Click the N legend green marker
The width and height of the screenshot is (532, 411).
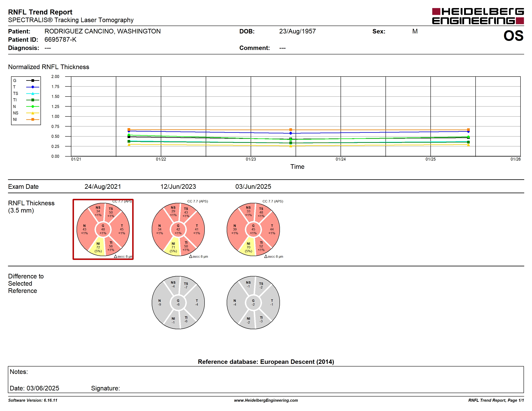33,106
